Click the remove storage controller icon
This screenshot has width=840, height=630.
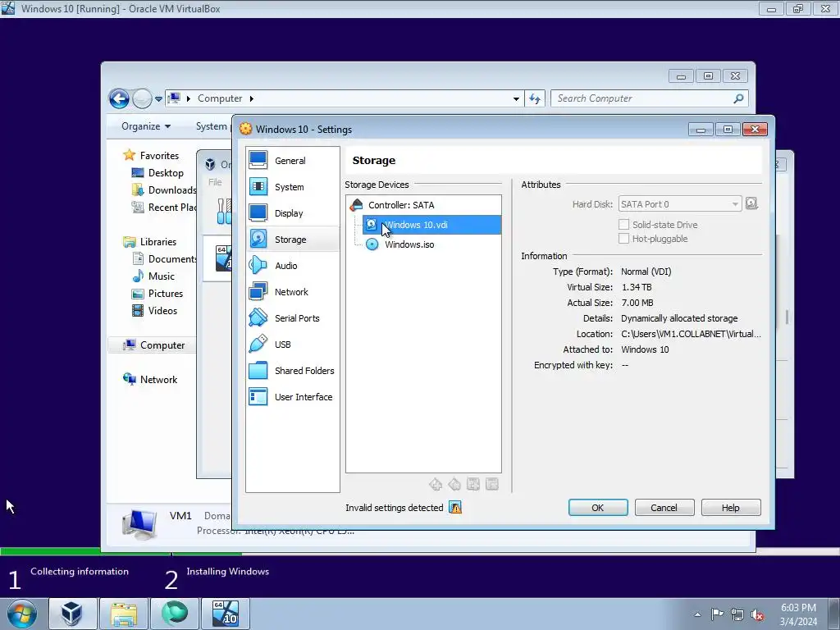click(454, 484)
